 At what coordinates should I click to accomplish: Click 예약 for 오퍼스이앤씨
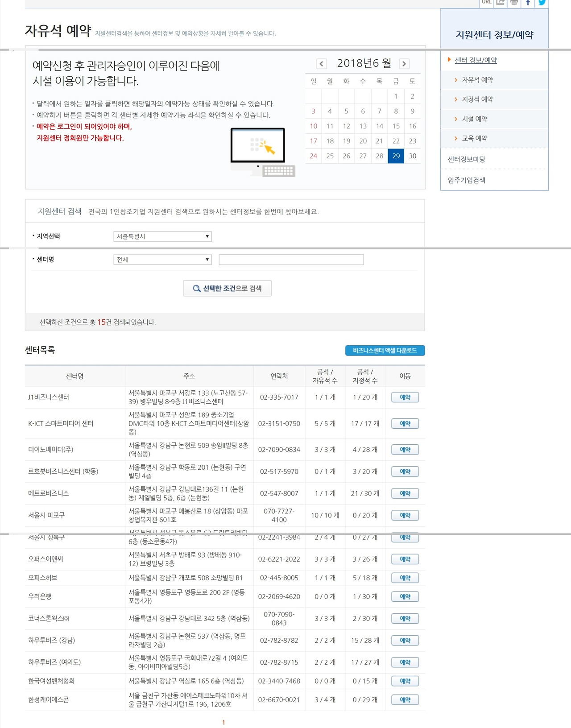tap(405, 559)
